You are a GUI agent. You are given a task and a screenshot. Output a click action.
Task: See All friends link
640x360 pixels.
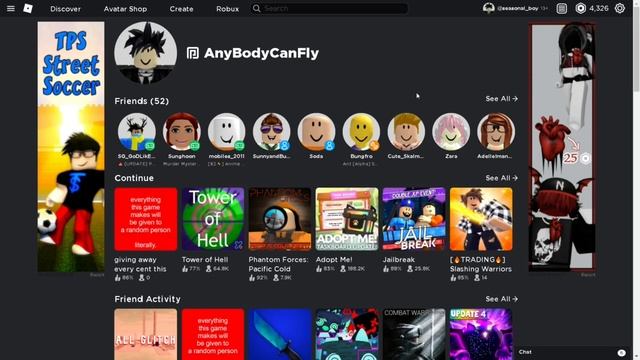[x=501, y=99]
